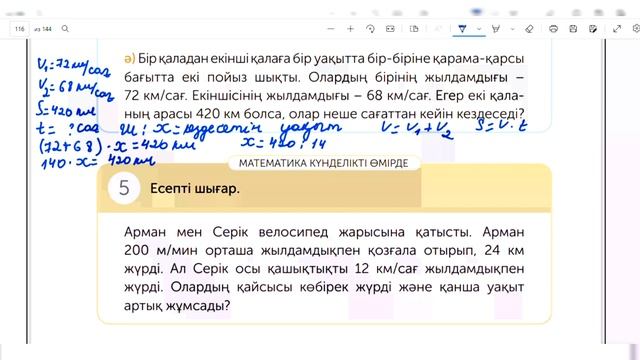
Task: Click the save-as icon with pencil
Action: [593, 29]
